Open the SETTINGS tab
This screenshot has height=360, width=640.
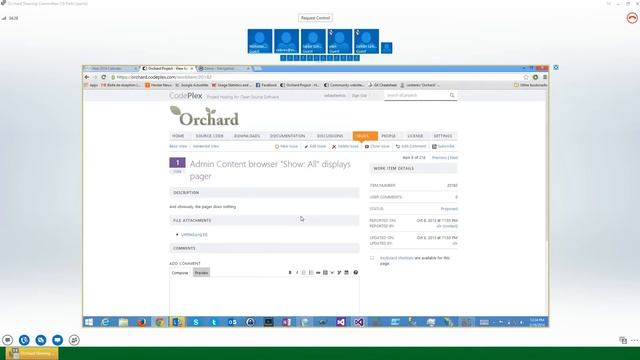(x=443, y=136)
